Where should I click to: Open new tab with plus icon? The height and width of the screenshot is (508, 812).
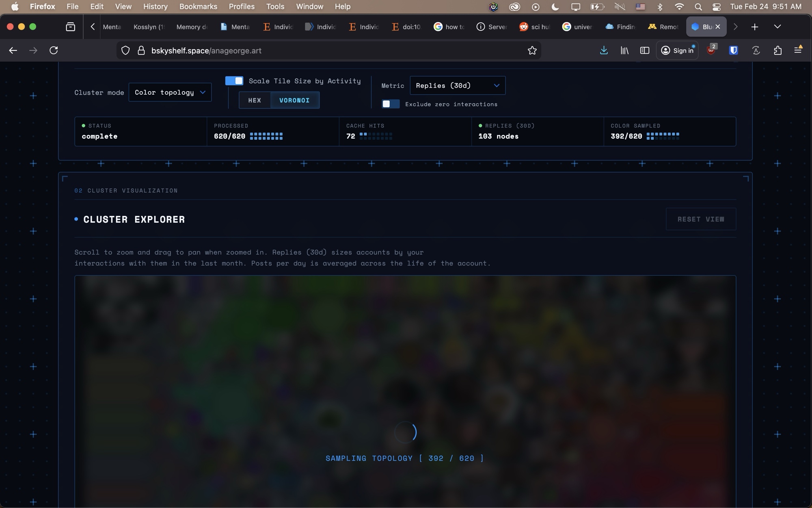(754, 27)
